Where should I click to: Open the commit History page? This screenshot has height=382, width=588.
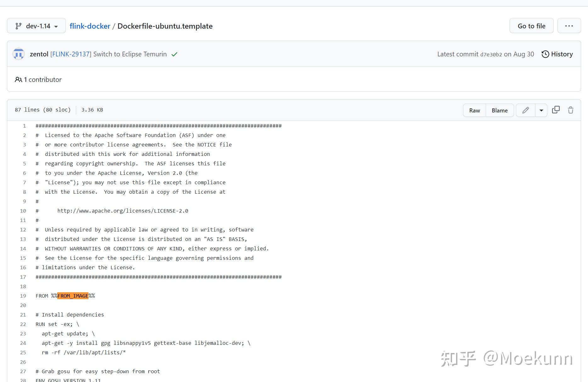(562, 54)
